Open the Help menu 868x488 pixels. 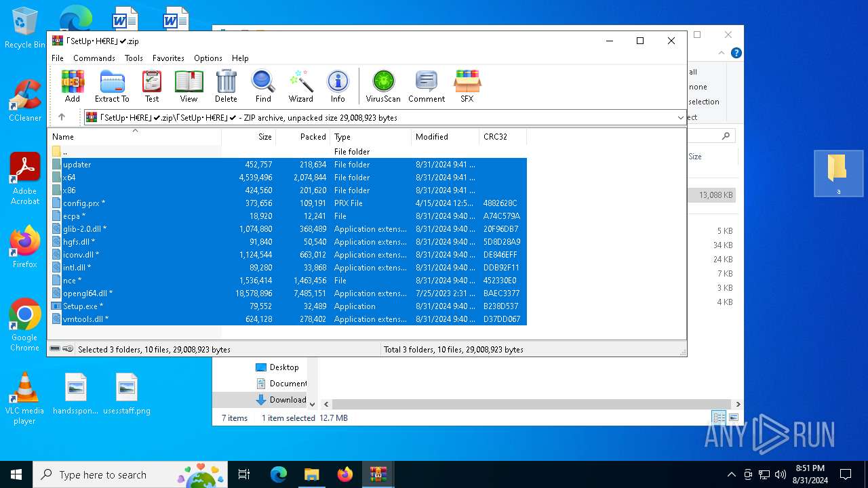(x=240, y=58)
